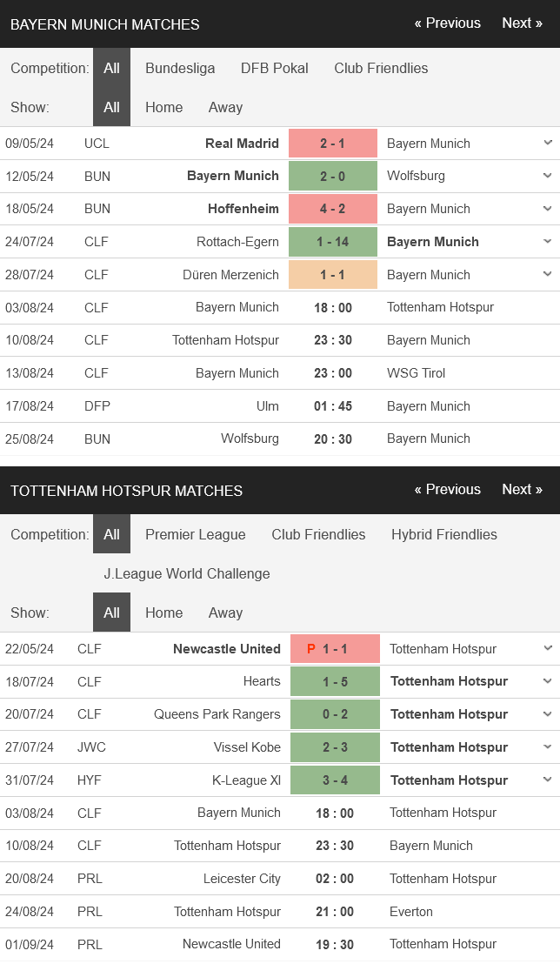The height and width of the screenshot is (964, 560).
Task: Show only Tottenham Premier League matches
Action: point(196,534)
